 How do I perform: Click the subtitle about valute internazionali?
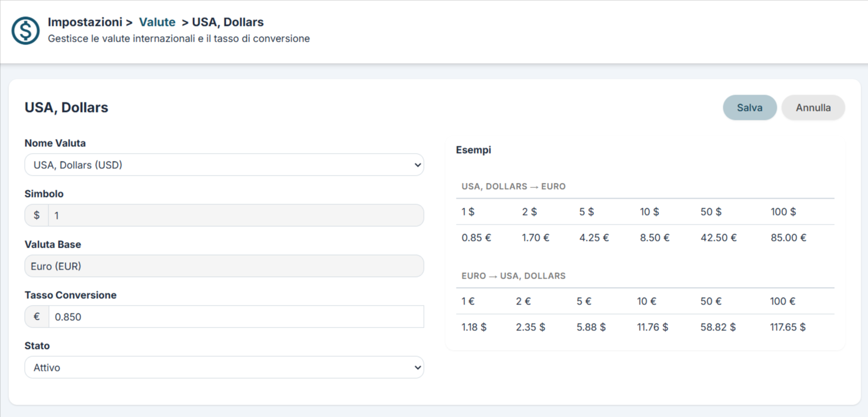point(179,39)
